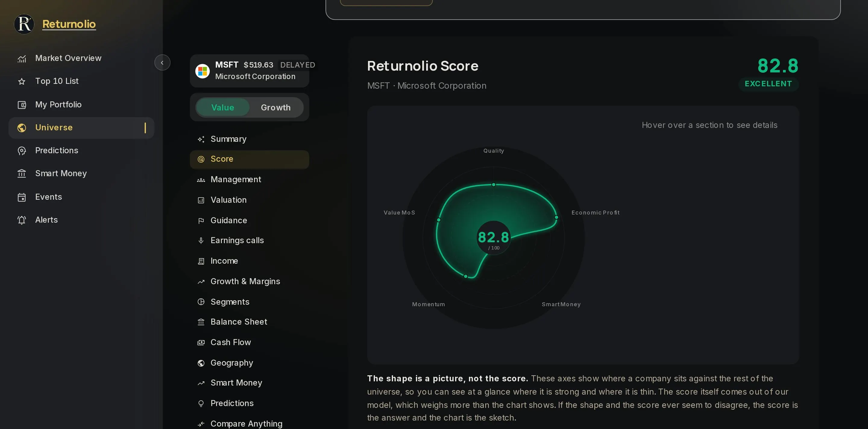Click the Returnolio R logo icon

click(24, 24)
